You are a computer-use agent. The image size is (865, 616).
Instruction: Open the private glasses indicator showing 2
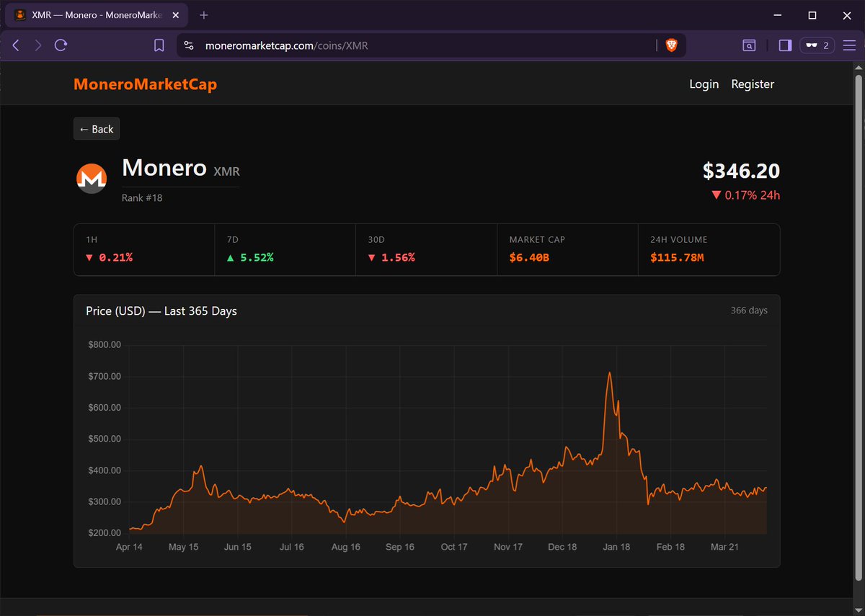click(817, 45)
